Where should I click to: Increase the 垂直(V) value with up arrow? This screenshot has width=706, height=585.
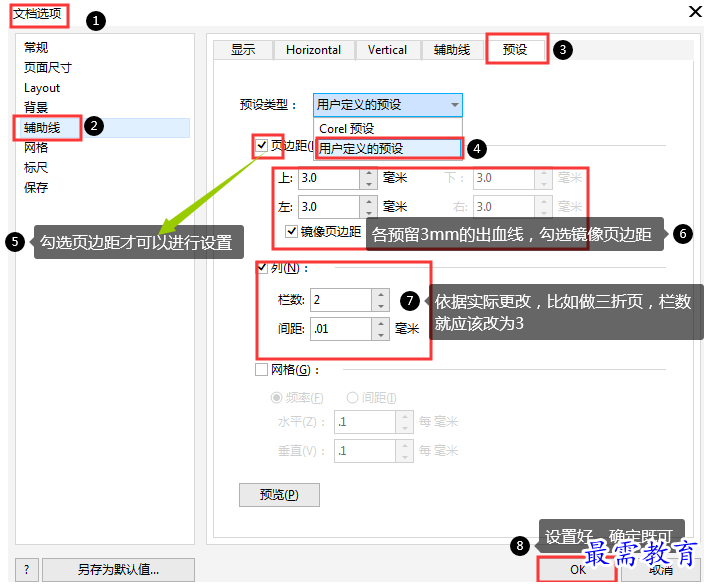pyautogui.click(x=405, y=446)
